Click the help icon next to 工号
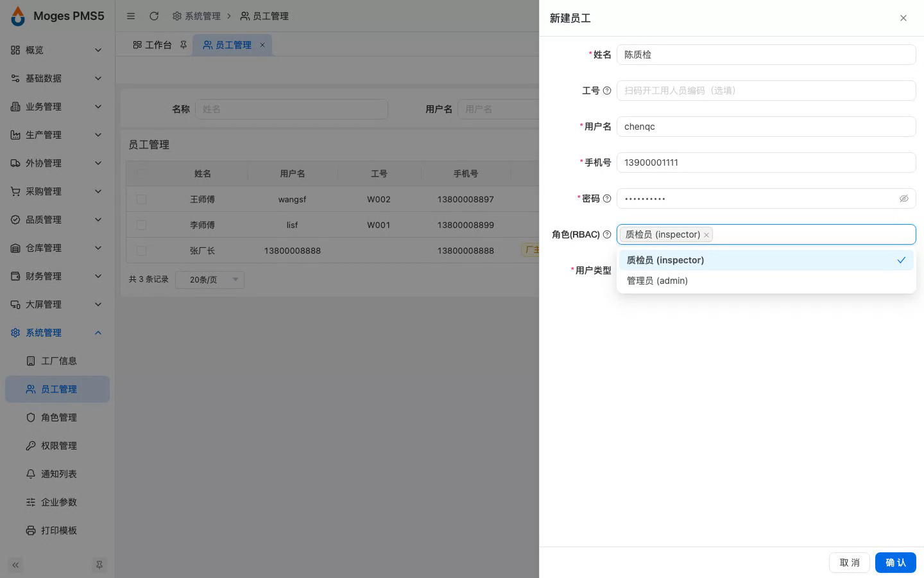 point(607,91)
